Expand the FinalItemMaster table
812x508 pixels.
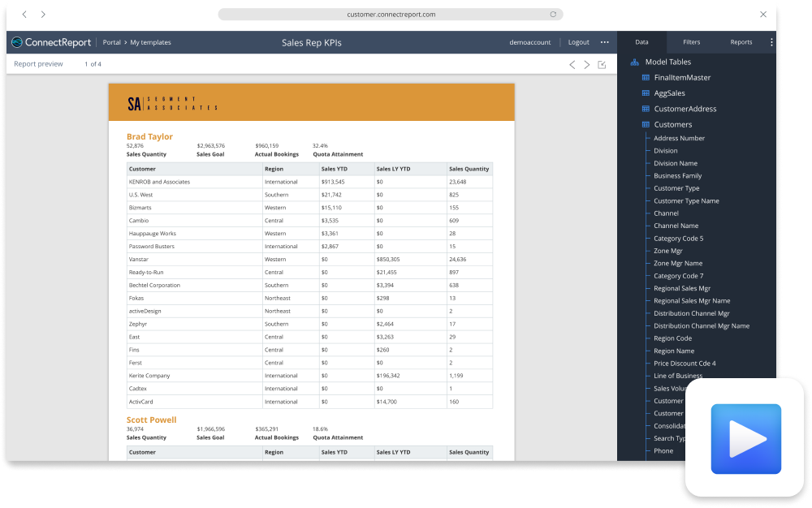(x=646, y=78)
